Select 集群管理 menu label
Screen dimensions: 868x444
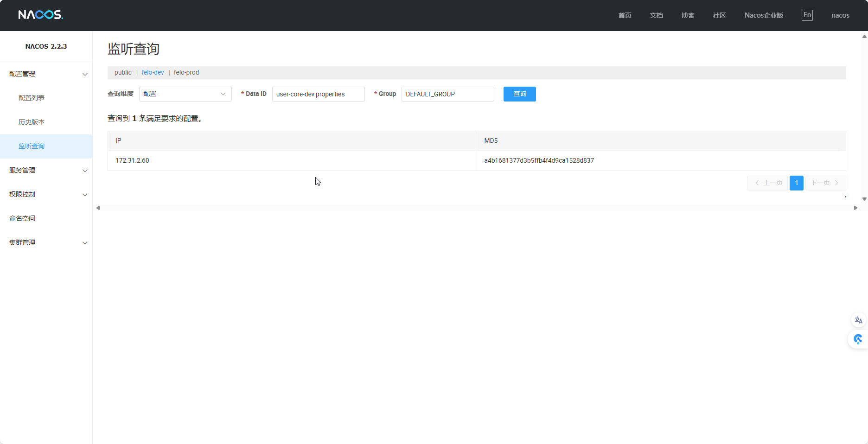tap(22, 242)
